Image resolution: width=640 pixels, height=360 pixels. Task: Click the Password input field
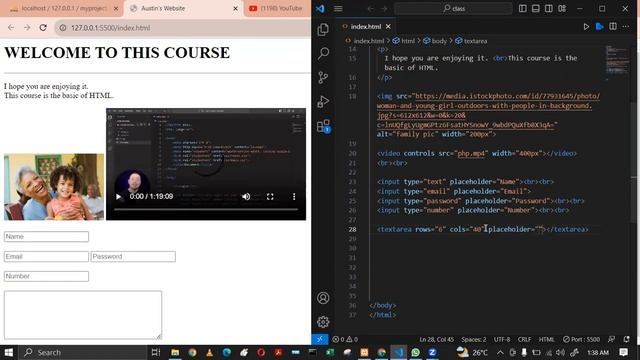pos(133,256)
